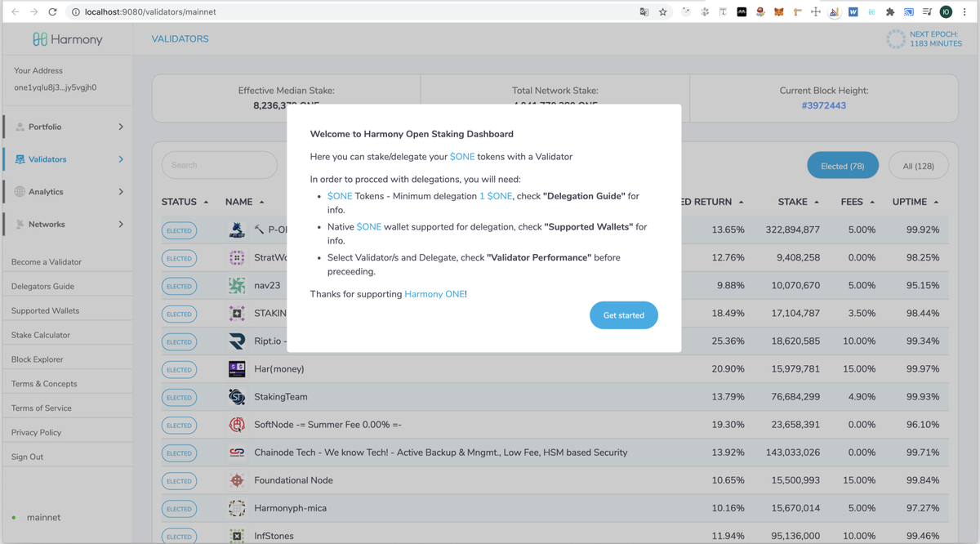The width and height of the screenshot is (980, 544).
Task: Click the Validators sidebar icon
Action: coord(20,159)
